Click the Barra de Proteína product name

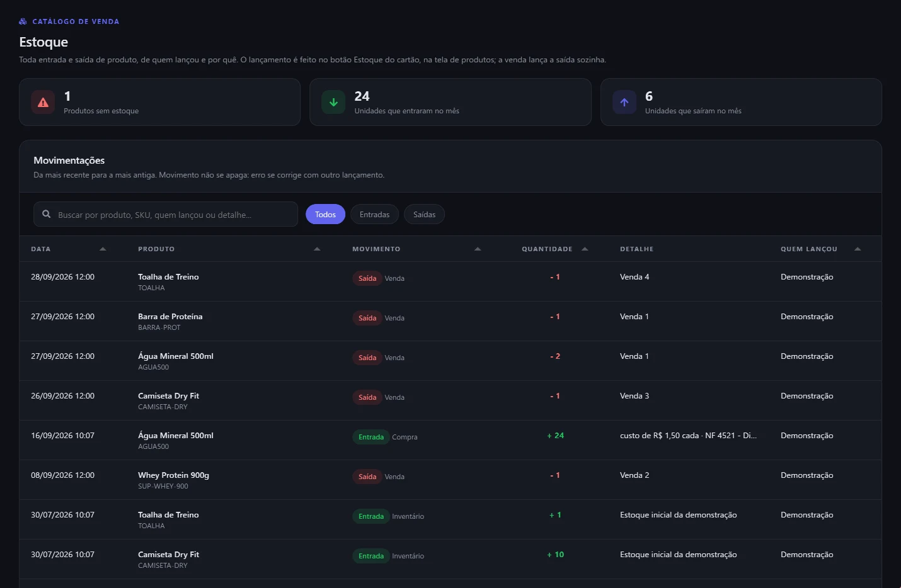tap(170, 317)
